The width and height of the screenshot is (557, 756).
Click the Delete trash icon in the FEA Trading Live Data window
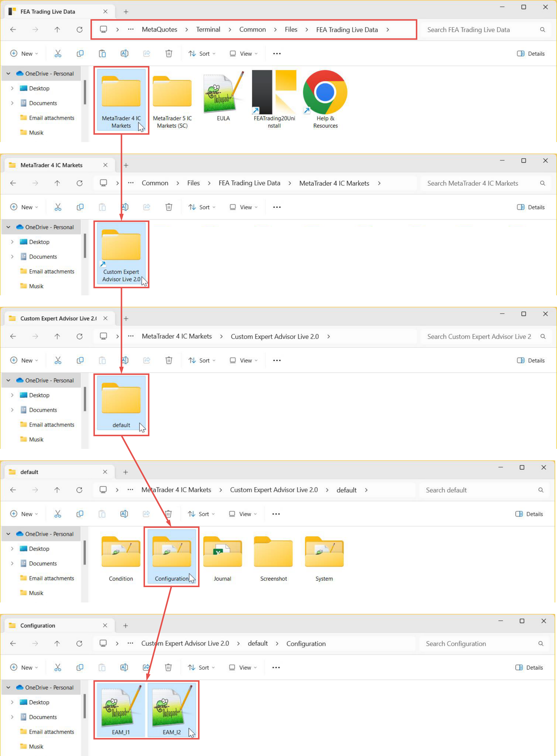click(169, 54)
